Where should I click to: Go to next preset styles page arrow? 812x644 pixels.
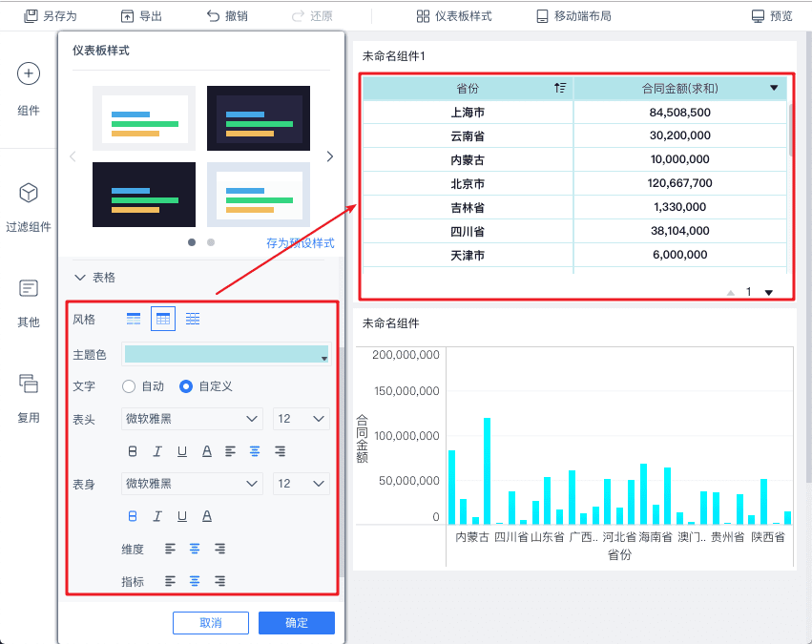pyautogui.click(x=330, y=156)
